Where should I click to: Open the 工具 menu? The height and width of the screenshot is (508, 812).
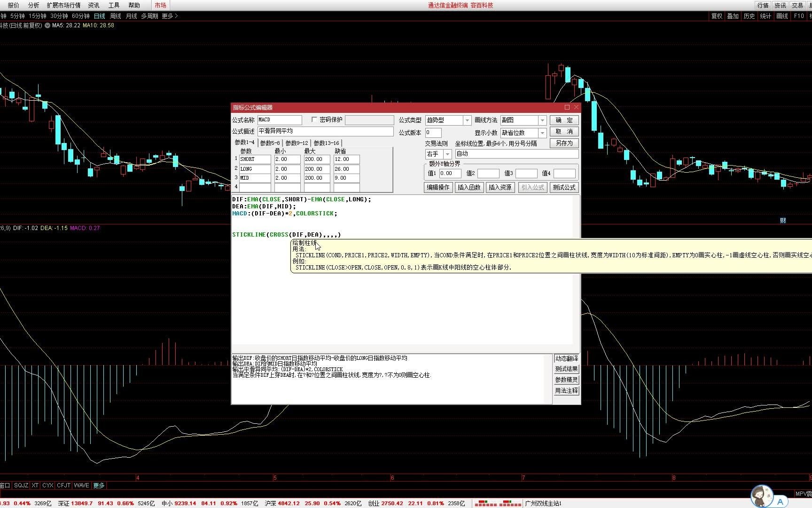(x=114, y=5)
